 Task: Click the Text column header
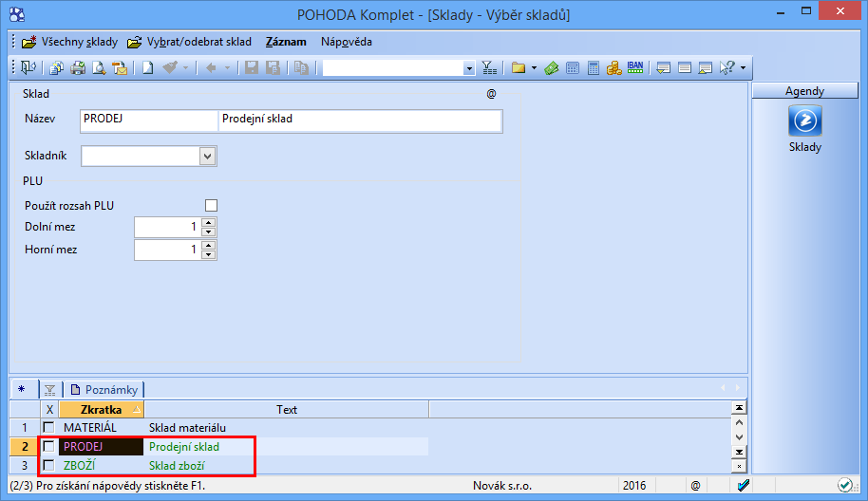[287, 410]
